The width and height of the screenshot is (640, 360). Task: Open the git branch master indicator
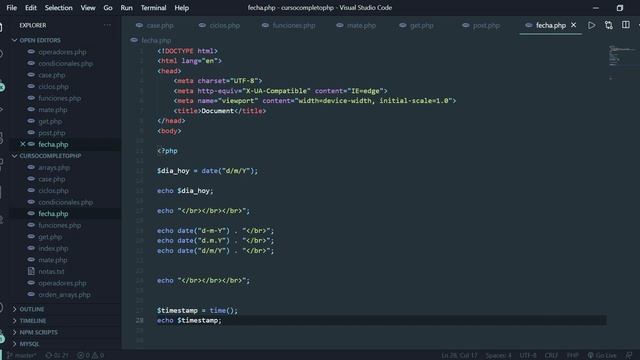(22, 356)
